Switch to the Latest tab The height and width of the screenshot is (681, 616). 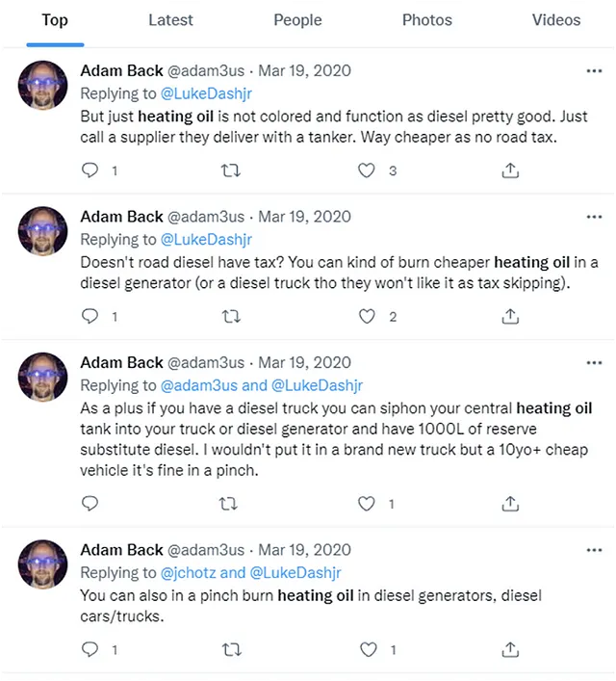click(x=170, y=20)
